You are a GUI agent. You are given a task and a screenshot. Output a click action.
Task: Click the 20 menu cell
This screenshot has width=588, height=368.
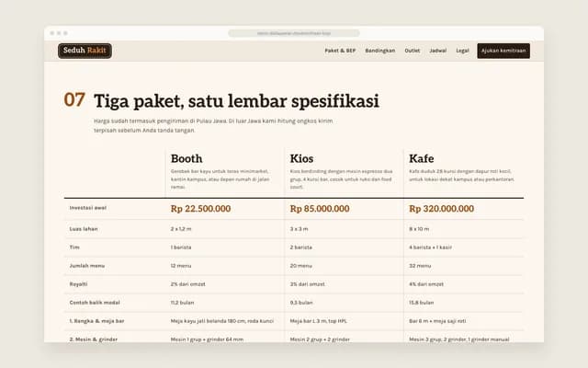[x=300, y=266]
